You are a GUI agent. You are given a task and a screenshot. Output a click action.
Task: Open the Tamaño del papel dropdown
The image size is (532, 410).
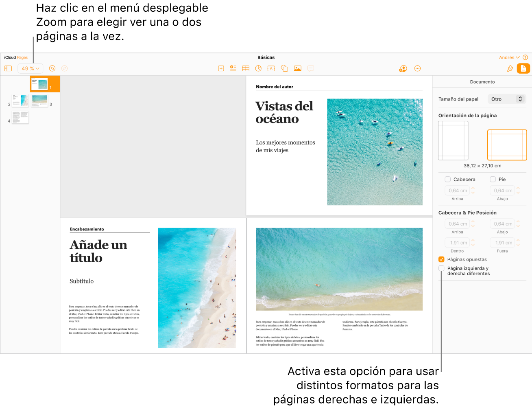click(506, 99)
